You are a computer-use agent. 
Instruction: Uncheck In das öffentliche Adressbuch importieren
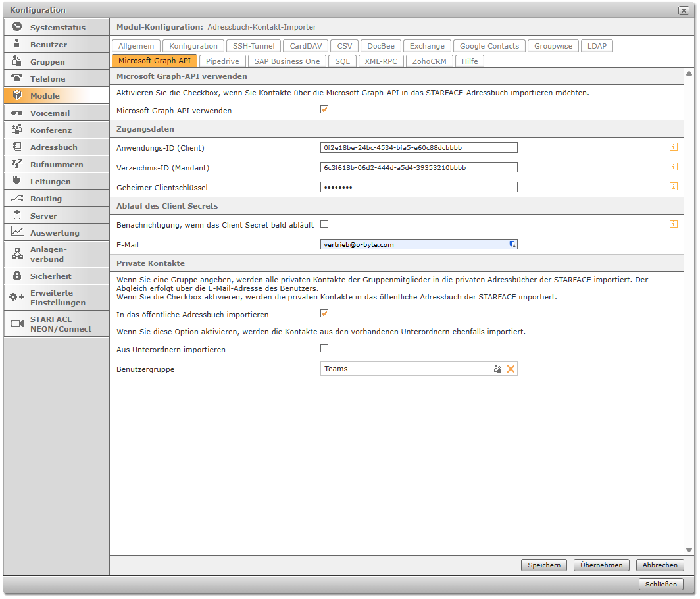(324, 314)
